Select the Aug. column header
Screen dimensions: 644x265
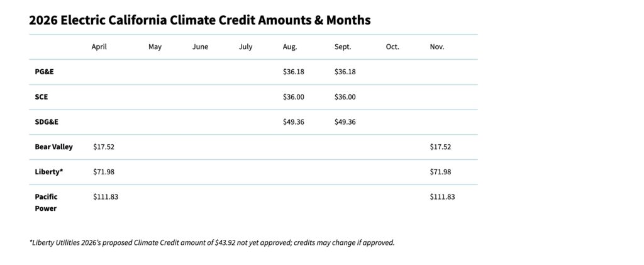[289, 47]
